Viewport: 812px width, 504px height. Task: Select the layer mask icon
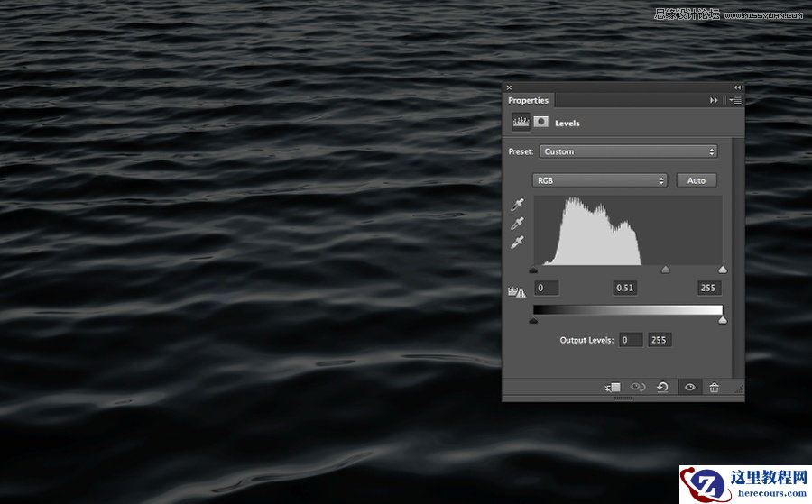coord(541,122)
